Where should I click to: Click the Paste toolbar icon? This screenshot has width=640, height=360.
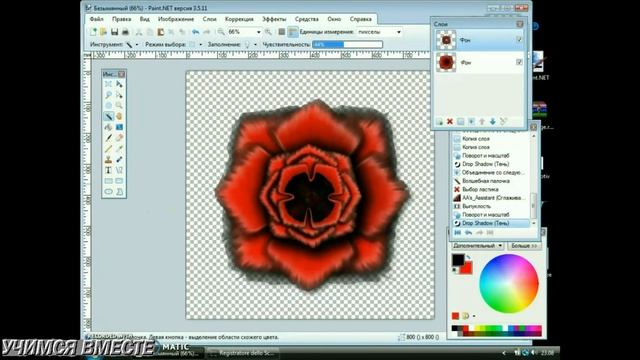(x=160, y=32)
